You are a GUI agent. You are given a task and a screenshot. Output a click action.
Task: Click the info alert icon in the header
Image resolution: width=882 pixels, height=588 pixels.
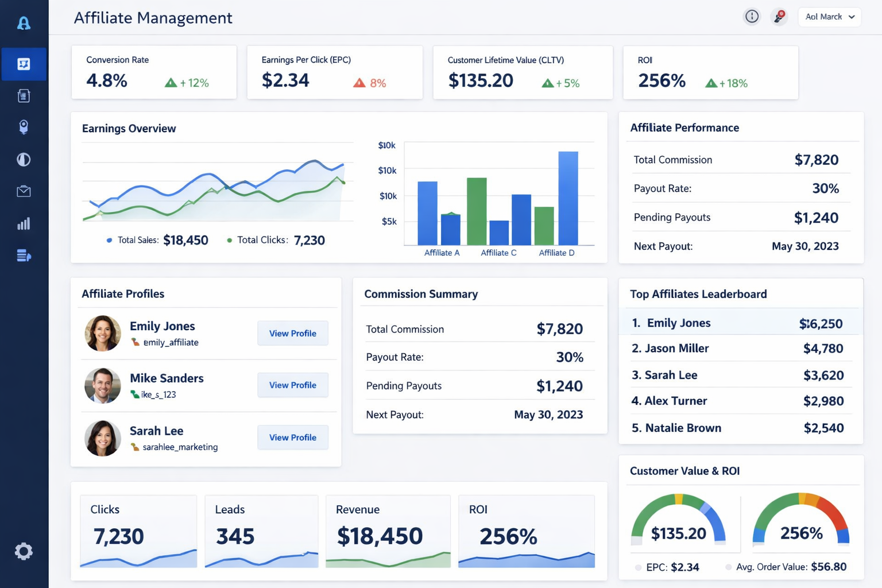coord(752,17)
